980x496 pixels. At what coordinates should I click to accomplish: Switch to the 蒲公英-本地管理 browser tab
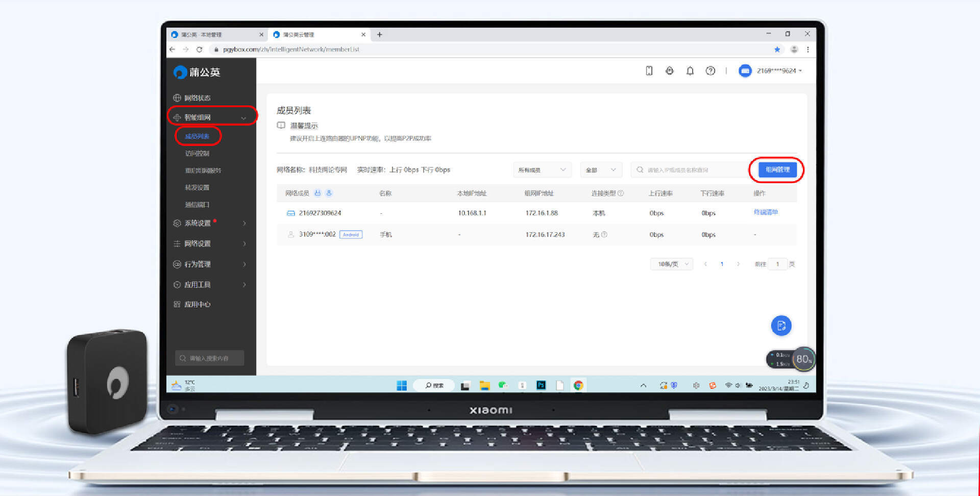tap(214, 35)
